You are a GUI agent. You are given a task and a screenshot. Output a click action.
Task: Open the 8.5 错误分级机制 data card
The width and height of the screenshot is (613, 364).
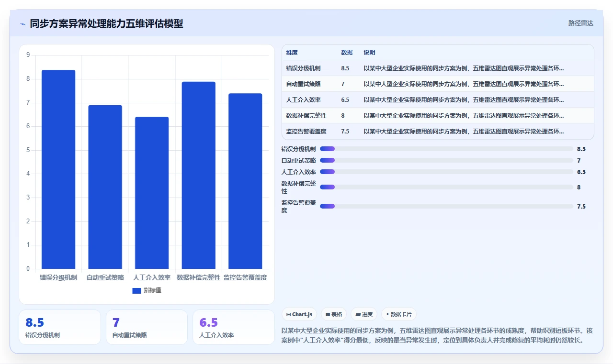60,327
